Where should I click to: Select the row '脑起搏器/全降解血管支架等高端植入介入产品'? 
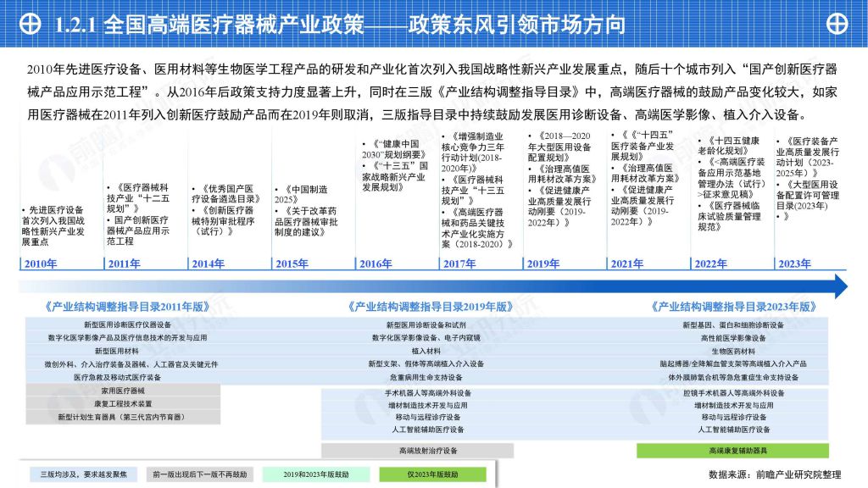point(733,364)
